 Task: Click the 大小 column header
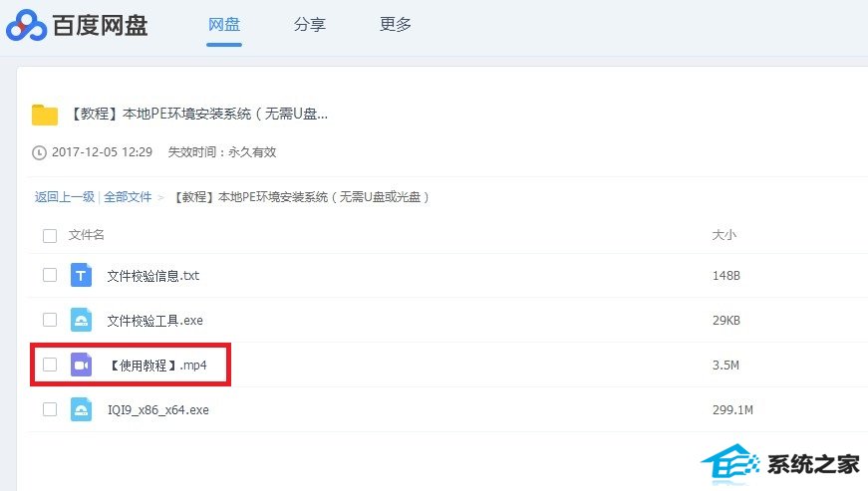pos(724,235)
